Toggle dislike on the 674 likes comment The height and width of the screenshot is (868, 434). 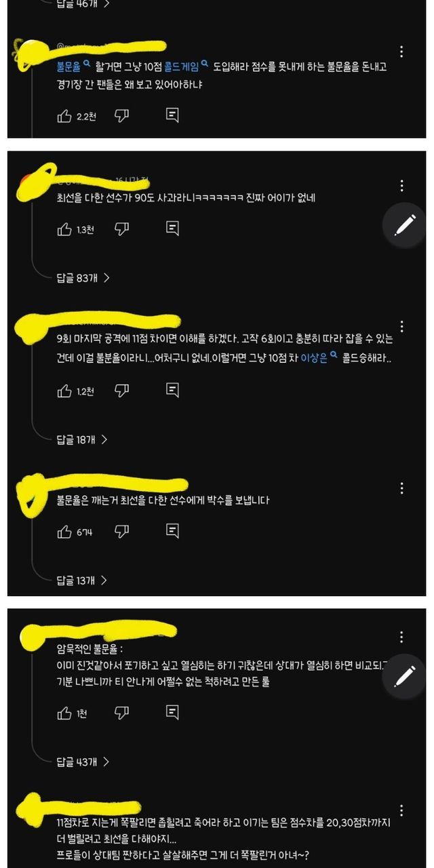tap(121, 532)
